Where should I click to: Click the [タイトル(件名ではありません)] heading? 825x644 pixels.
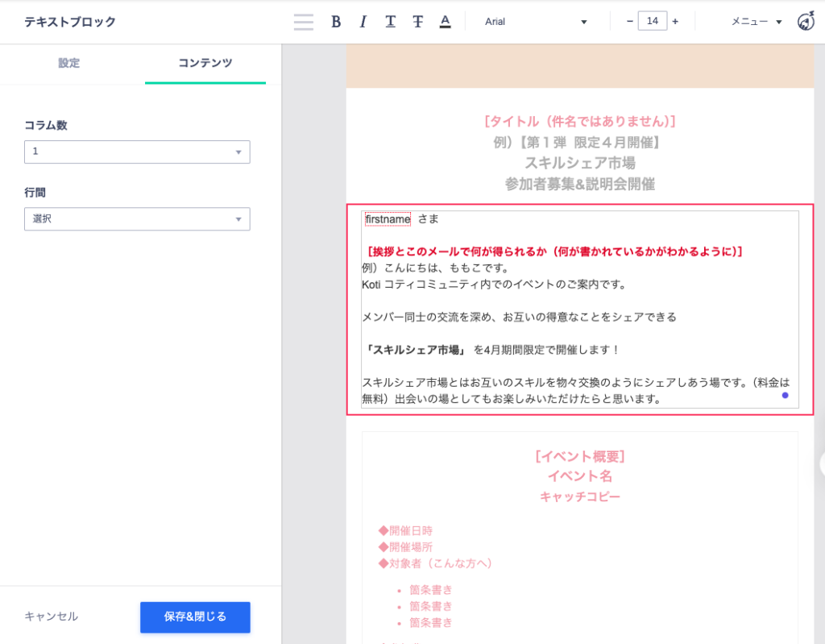tap(580, 122)
